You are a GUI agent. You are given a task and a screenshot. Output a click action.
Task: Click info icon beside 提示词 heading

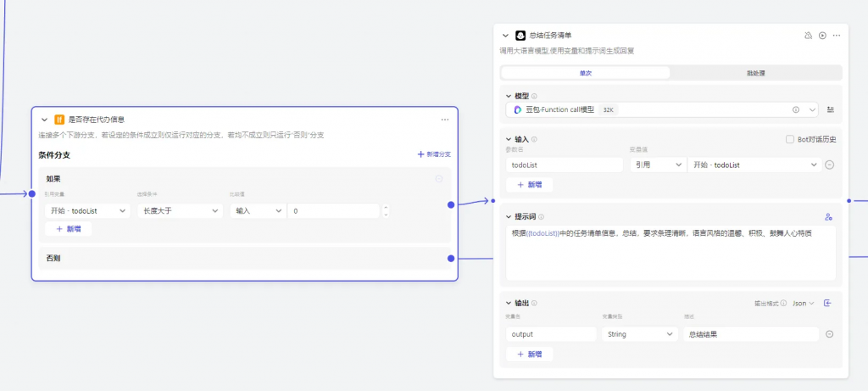point(542,217)
